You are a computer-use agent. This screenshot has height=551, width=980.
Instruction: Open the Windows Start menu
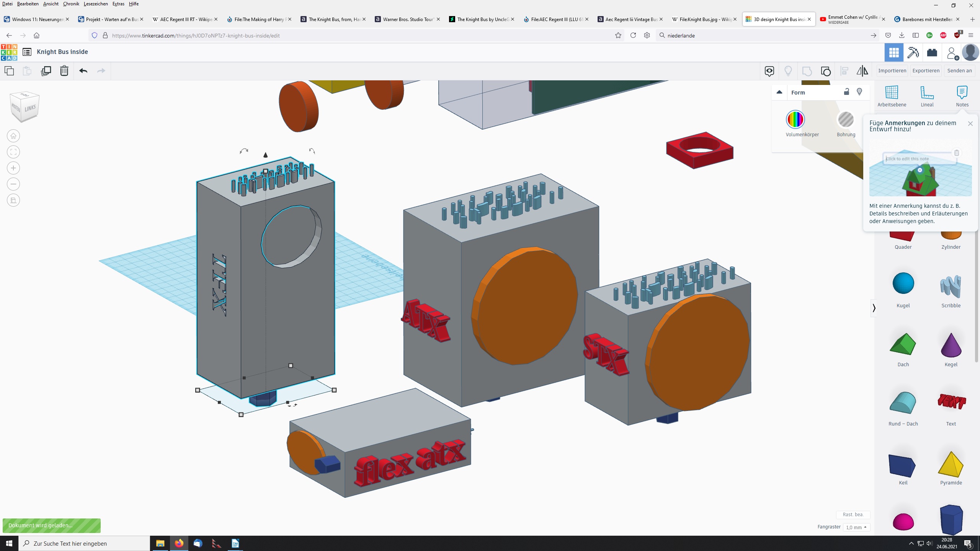[9, 543]
